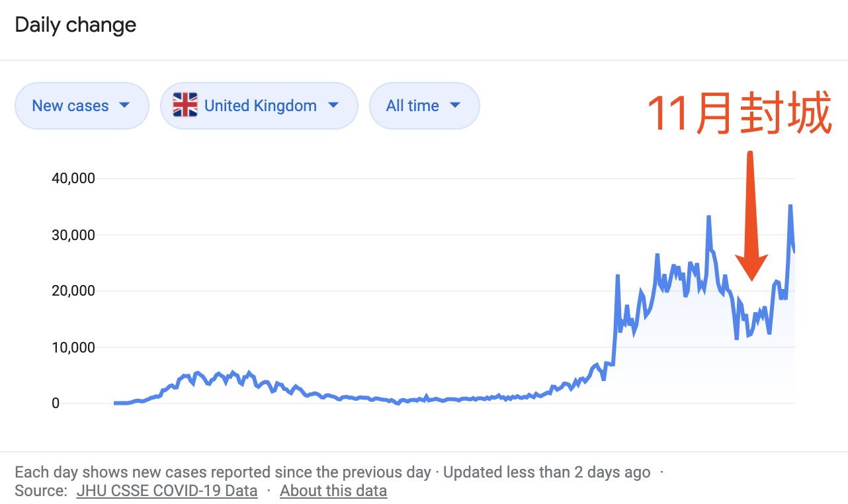This screenshot has width=848, height=504.
Task: Open the JHU CSSE COVID-19 Data source link
Action: coord(166,491)
